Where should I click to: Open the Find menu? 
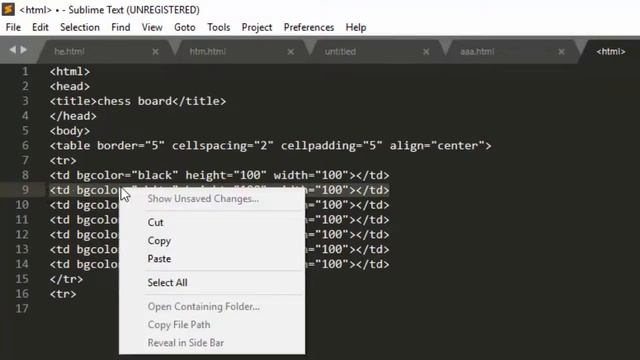pyautogui.click(x=121, y=27)
